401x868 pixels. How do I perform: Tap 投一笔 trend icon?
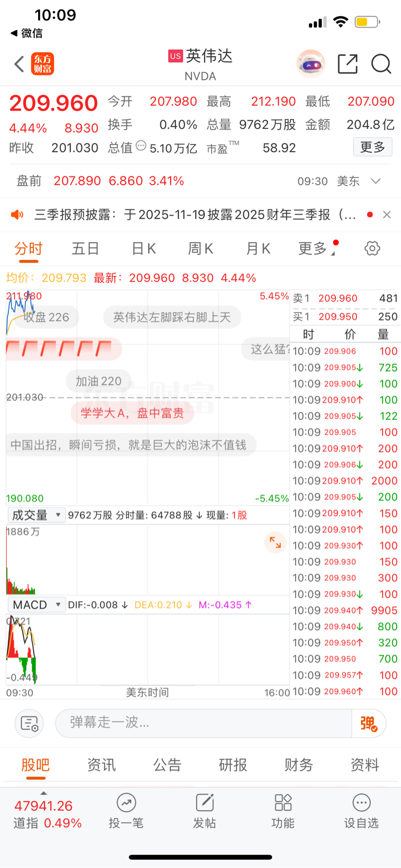click(126, 811)
